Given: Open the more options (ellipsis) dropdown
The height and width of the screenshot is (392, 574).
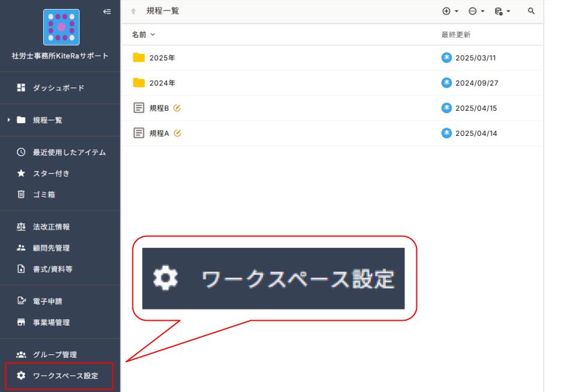Looking at the screenshot, I should click(x=476, y=11).
